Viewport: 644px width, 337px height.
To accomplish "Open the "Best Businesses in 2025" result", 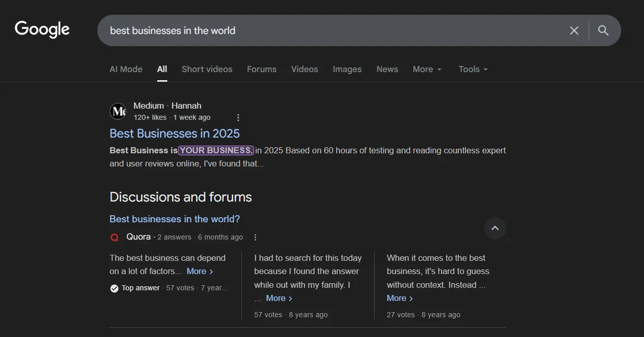I will (x=174, y=133).
